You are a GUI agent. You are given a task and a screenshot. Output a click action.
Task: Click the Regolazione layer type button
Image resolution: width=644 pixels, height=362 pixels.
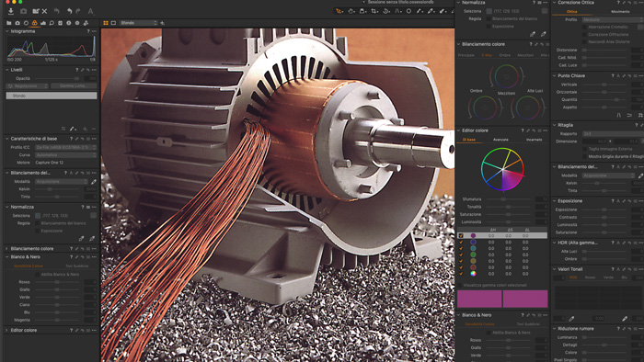tap(27, 86)
